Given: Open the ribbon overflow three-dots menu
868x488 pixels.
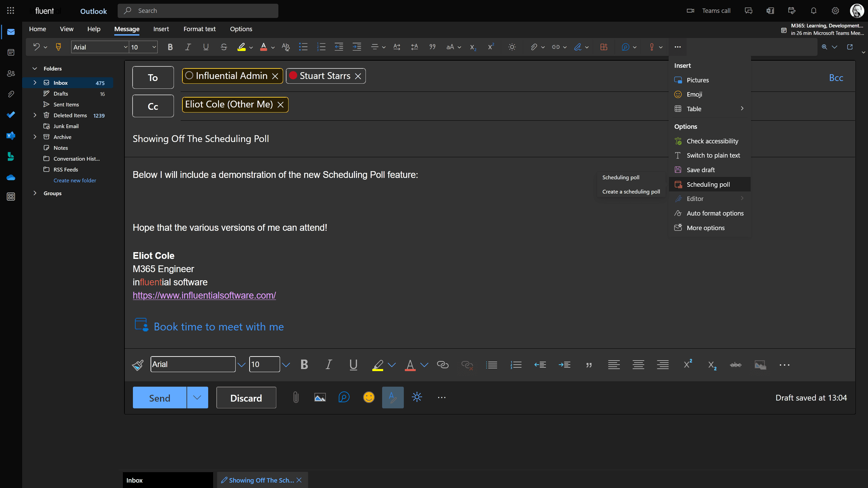Looking at the screenshot, I should [677, 47].
